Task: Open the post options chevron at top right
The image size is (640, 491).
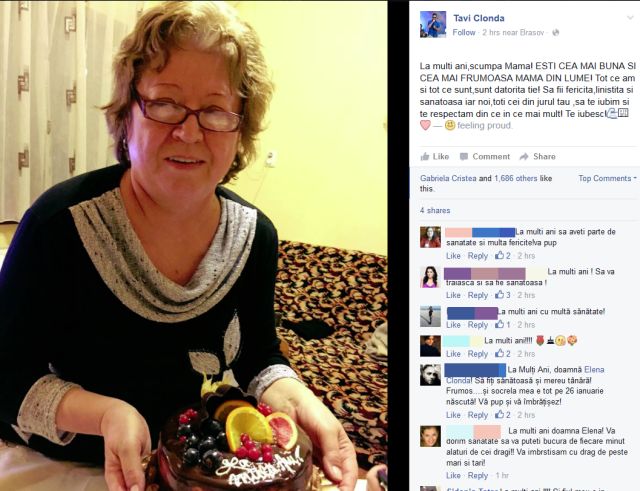Action: [x=630, y=18]
